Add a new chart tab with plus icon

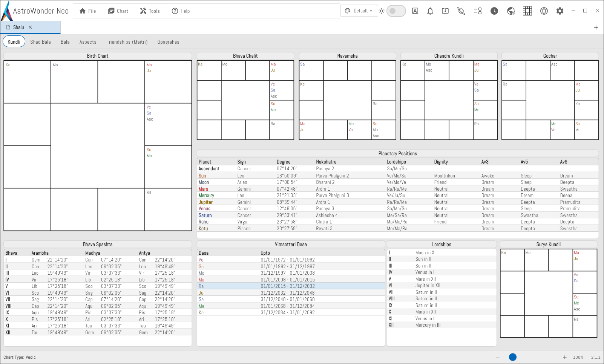coord(596,28)
